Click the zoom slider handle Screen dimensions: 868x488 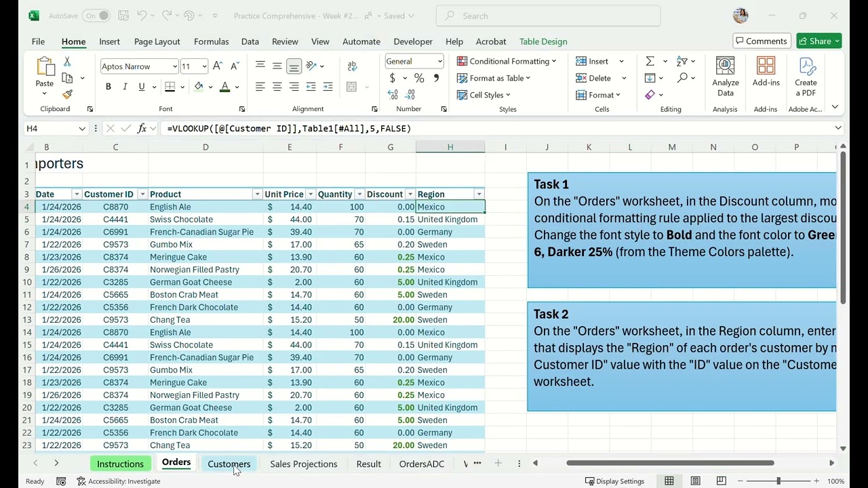(778, 481)
